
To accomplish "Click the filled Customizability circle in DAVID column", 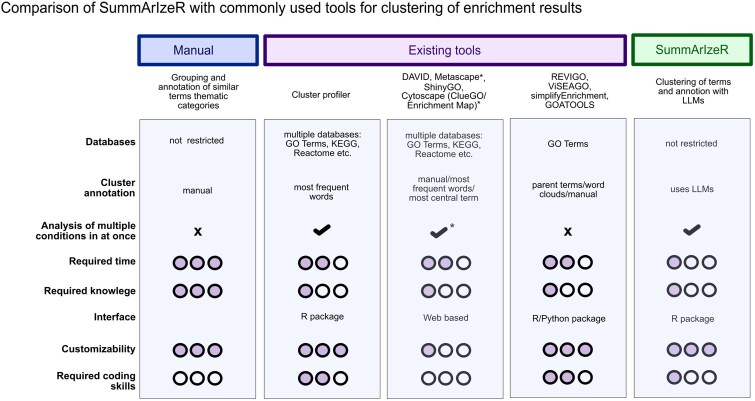I will (428, 350).
